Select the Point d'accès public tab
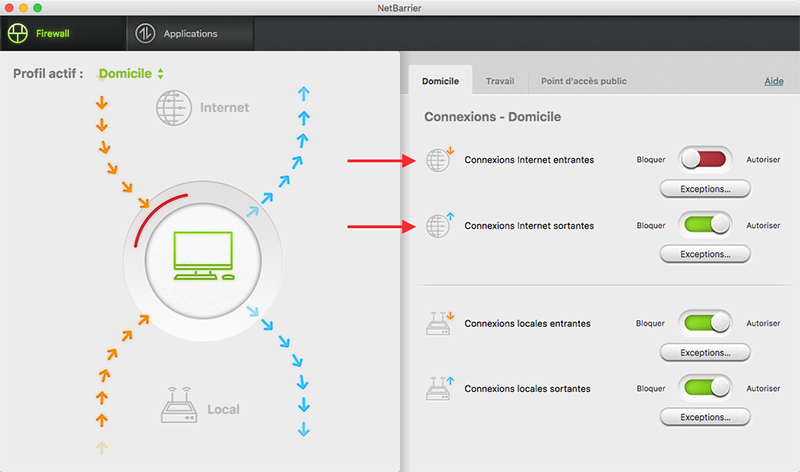 pyautogui.click(x=584, y=81)
